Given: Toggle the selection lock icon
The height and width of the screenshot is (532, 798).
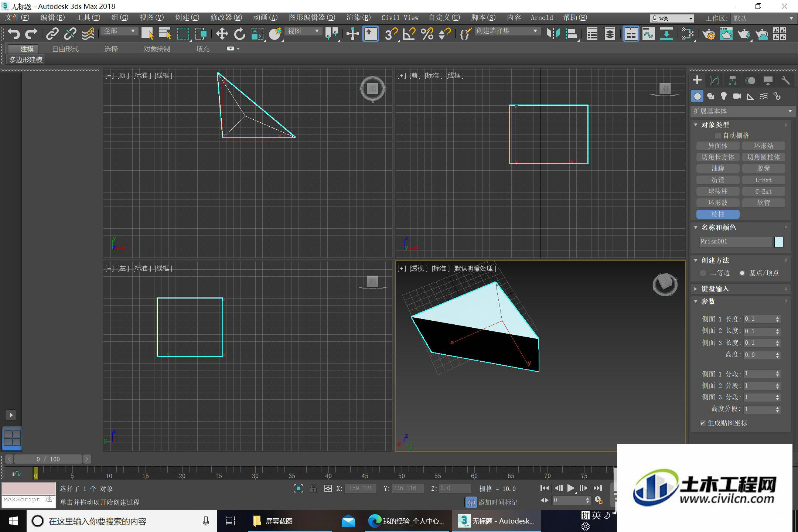Looking at the screenshot, I should (313, 488).
